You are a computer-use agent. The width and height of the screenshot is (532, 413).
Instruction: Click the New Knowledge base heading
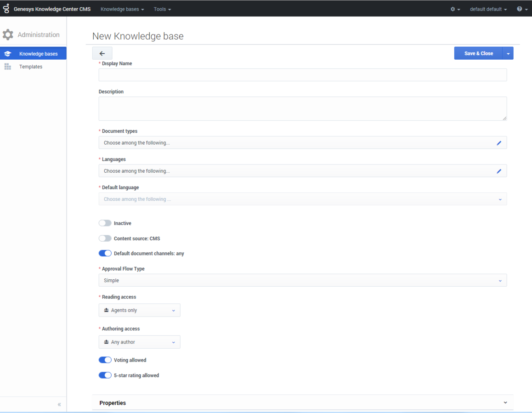click(138, 36)
